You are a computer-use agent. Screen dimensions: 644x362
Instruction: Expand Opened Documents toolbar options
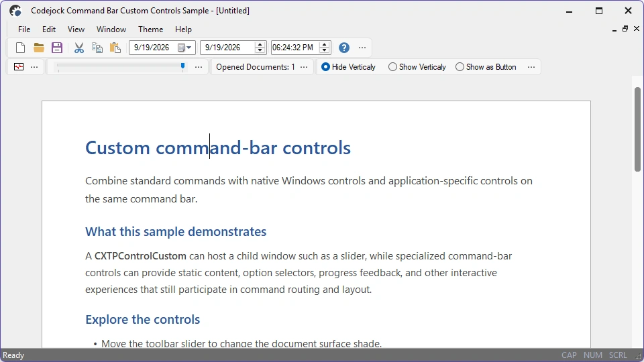(x=304, y=67)
